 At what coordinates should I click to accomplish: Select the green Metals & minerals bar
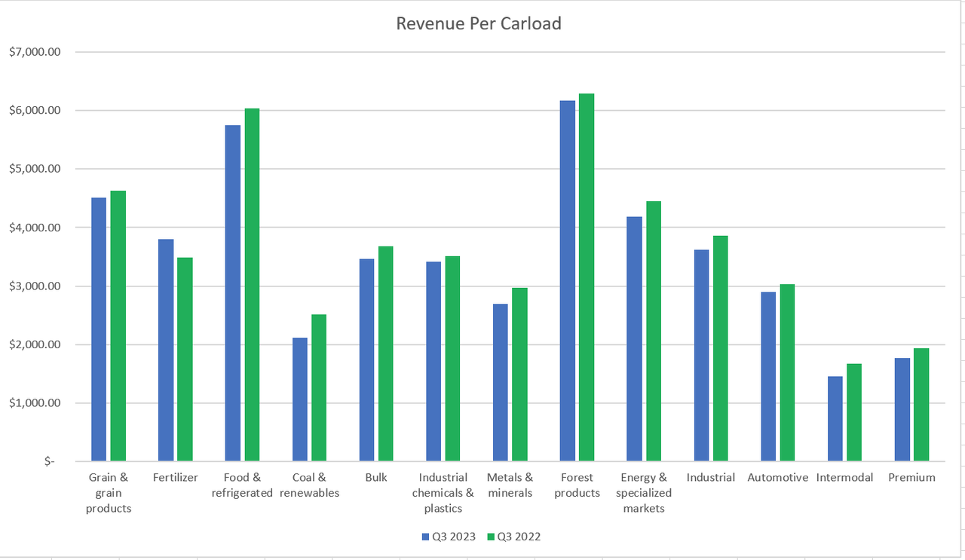click(x=519, y=374)
